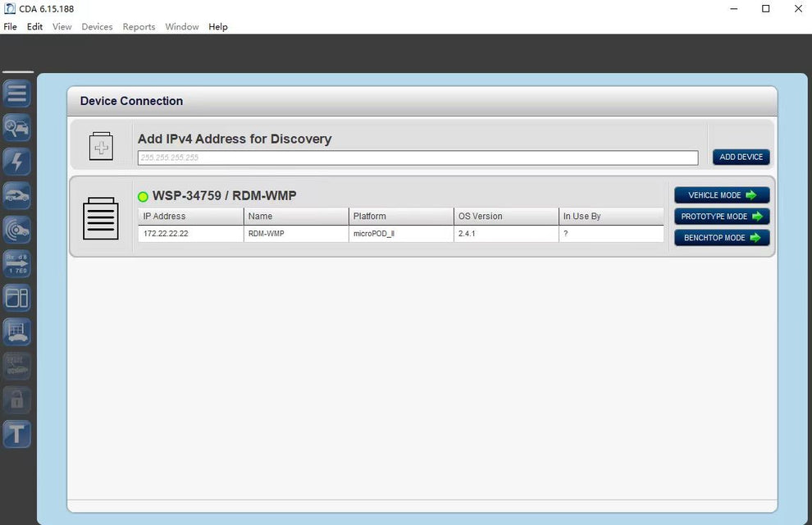Click the add-device plus icon
The image size is (812, 525).
(x=101, y=146)
